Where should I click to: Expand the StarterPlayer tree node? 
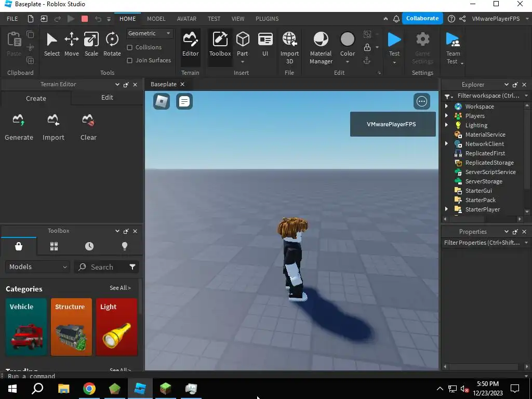446,209
